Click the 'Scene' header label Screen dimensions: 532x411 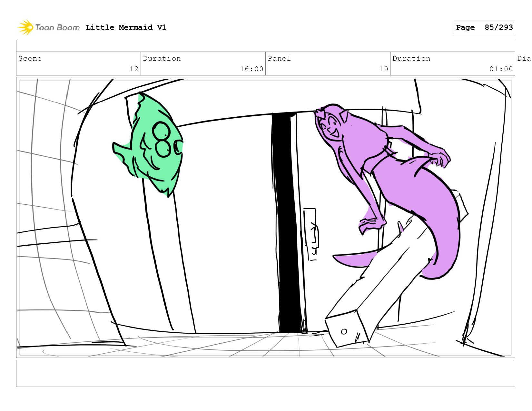[x=30, y=58]
